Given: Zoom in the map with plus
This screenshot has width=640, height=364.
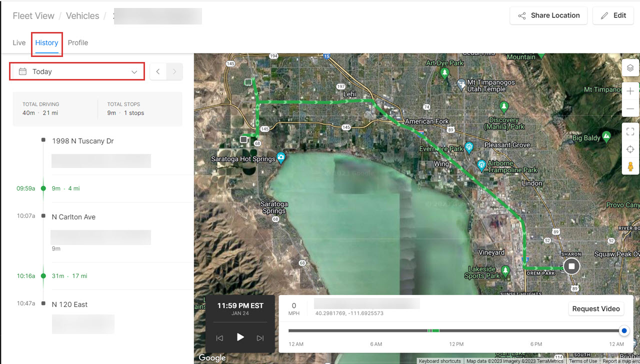Looking at the screenshot, I should click(630, 91).
